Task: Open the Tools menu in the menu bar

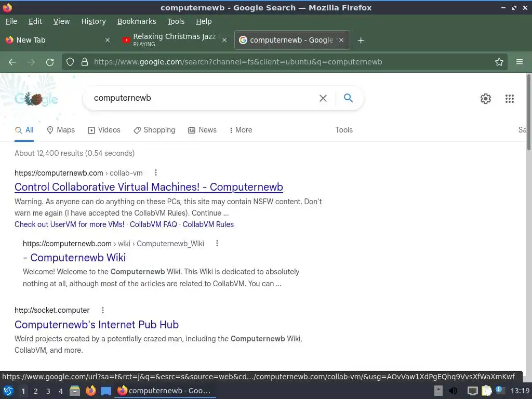Action: [x=176, y=21]
